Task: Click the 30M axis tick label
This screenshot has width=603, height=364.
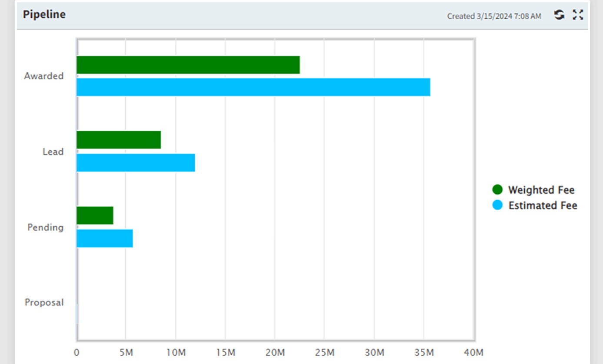Action: (x=374, y=352)
